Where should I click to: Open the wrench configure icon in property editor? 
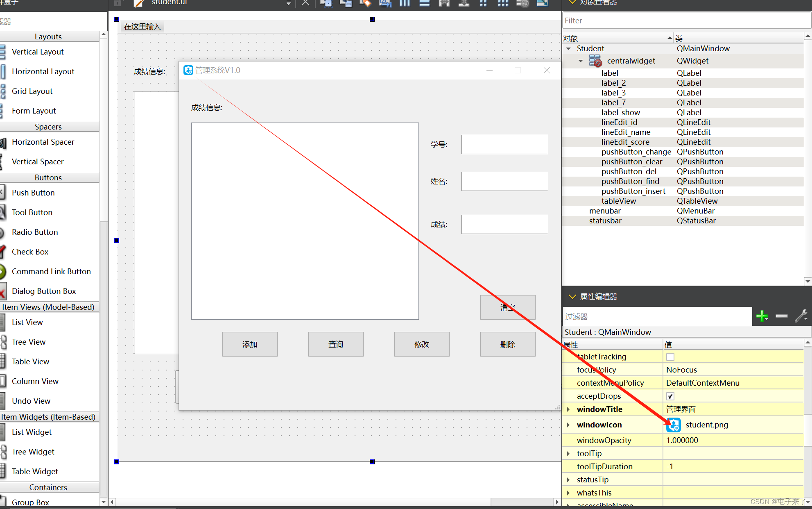tap(801, 316)
